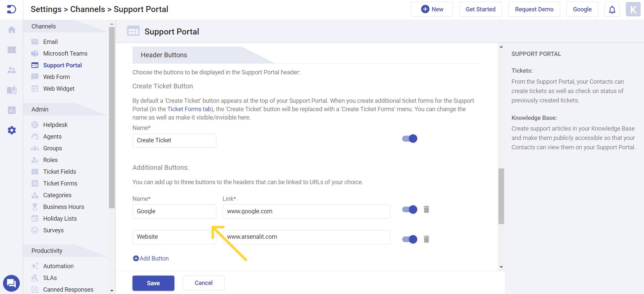Click Channels in the breadcrumb
The width and height of the screenshot is (644, 294).
coord(88,9)
